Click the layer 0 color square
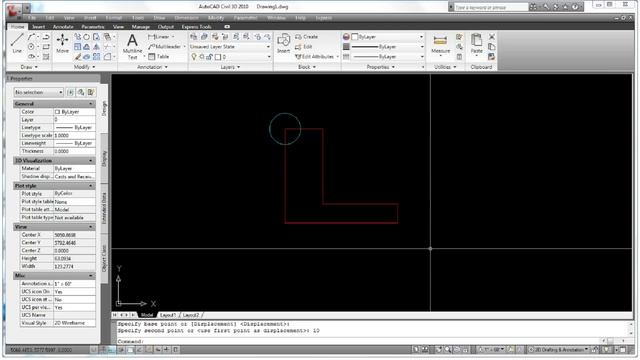The width and height of the screenshot is (640, 360). point(218,57)
